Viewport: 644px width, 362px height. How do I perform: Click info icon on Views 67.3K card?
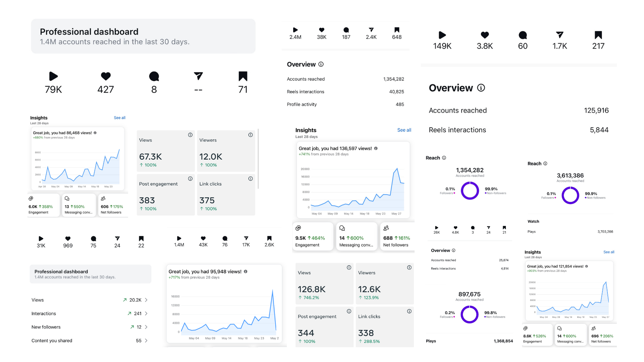190,135
